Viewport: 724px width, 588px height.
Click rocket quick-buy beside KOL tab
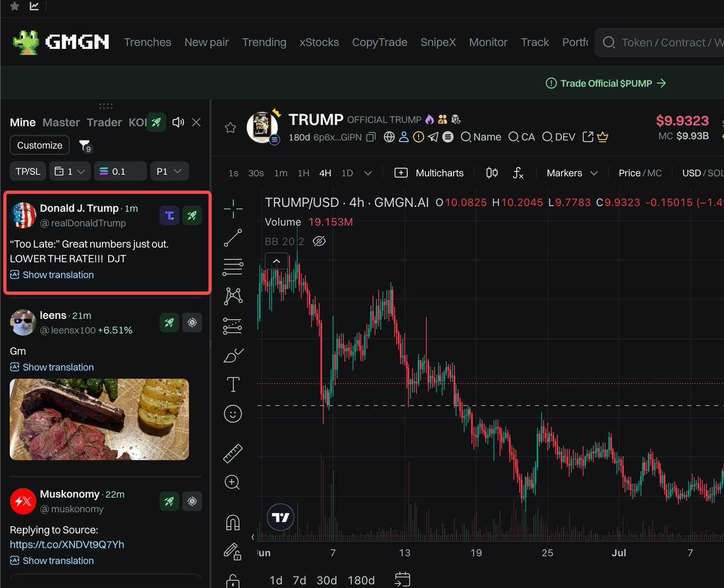156,122
